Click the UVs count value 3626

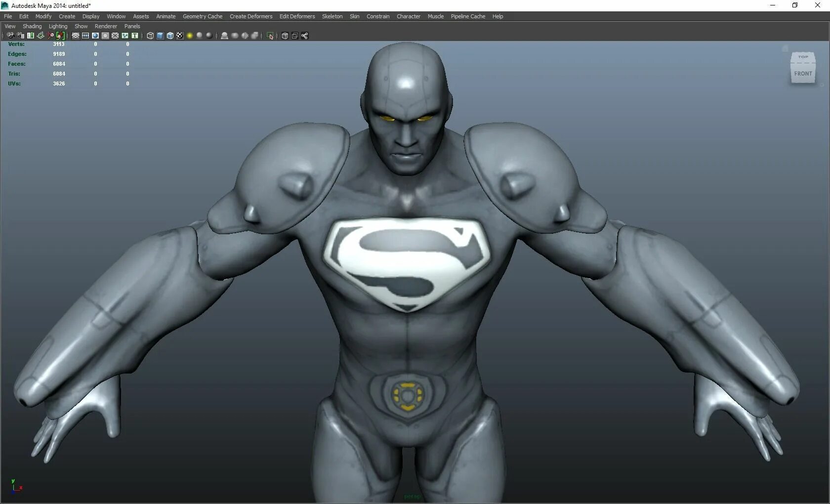click(59, 84)
